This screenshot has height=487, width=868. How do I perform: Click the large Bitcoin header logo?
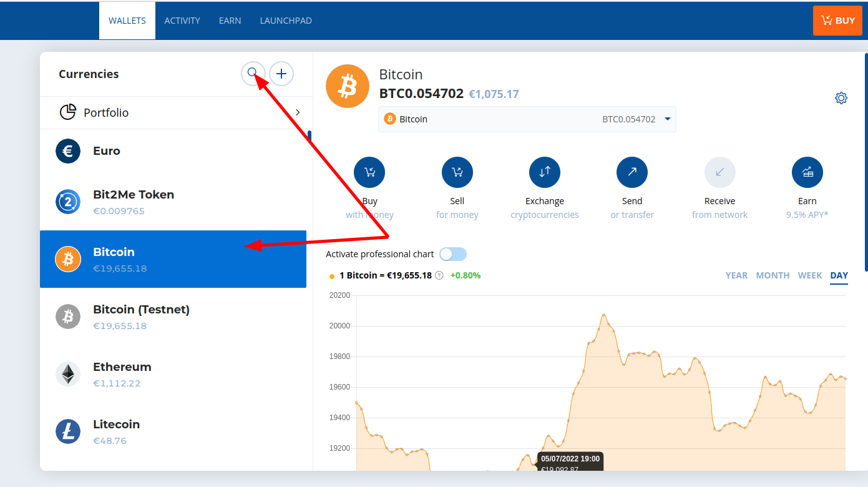(x=348, y=86)
